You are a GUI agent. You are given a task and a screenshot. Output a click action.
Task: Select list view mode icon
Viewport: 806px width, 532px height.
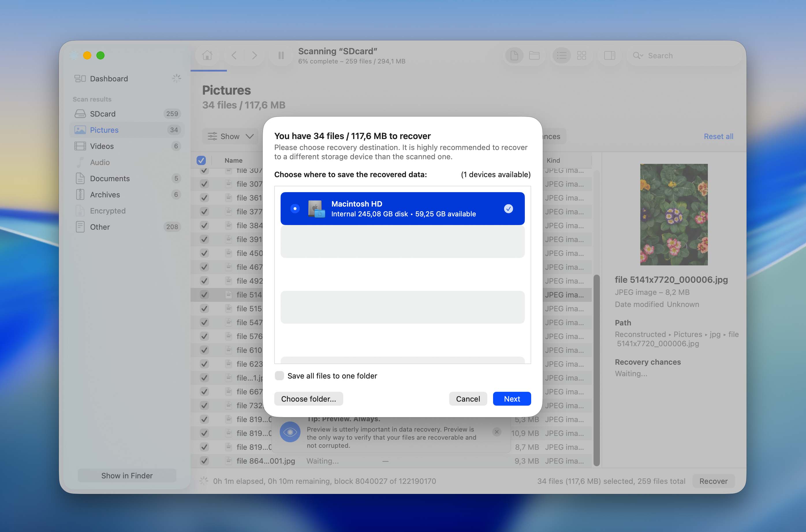(x=561, y=55)
